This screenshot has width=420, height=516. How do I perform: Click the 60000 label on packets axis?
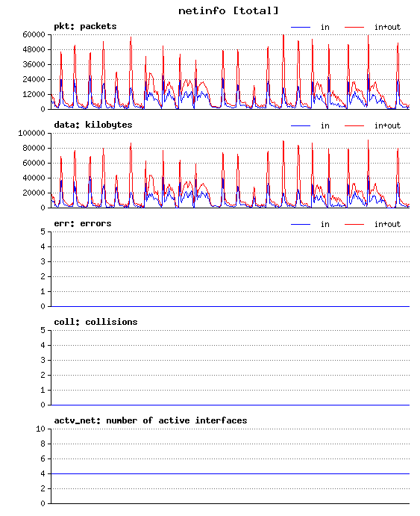[34, 34]
